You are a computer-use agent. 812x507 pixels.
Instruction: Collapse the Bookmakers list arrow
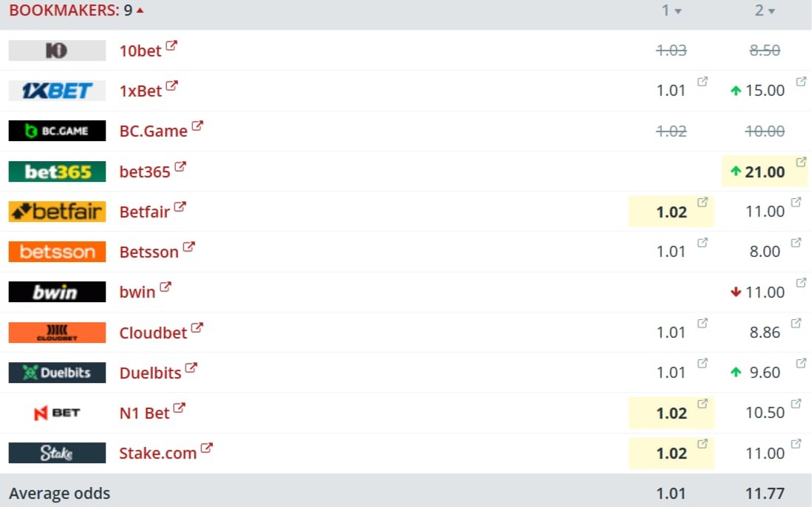(x=140, y=10)
